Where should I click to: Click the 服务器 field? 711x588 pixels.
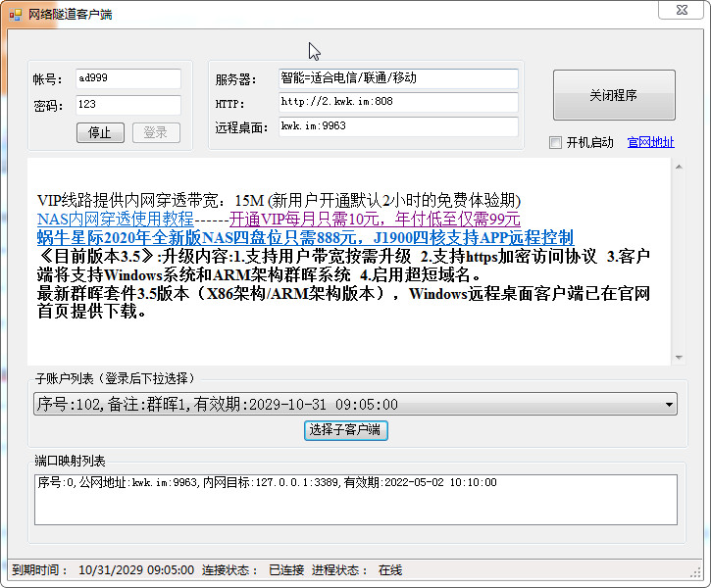(397, 78)
